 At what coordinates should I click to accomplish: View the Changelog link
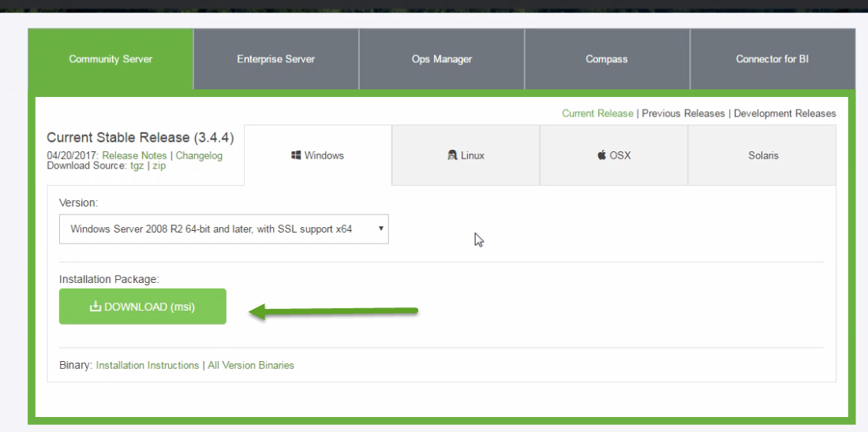[200, 156]
